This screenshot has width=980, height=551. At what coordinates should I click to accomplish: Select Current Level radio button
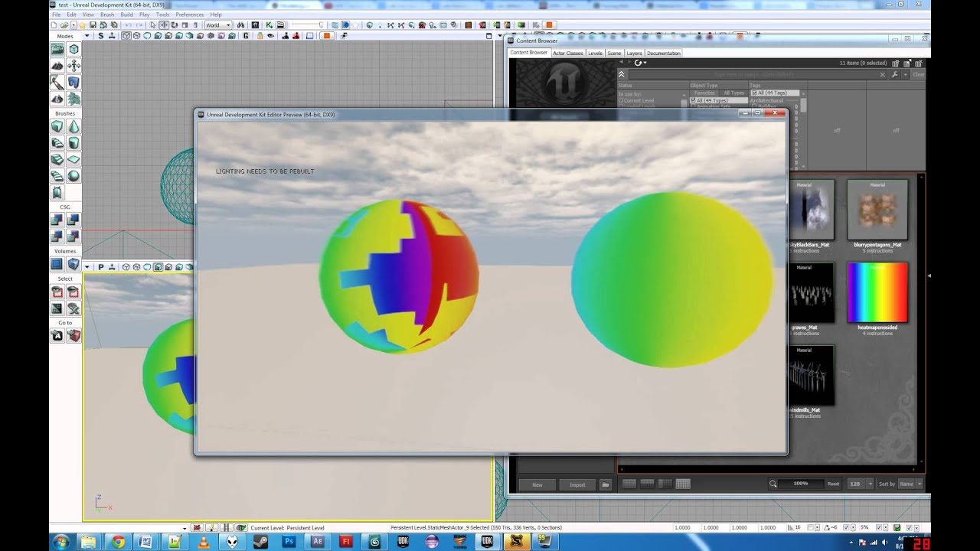[621, 100]
